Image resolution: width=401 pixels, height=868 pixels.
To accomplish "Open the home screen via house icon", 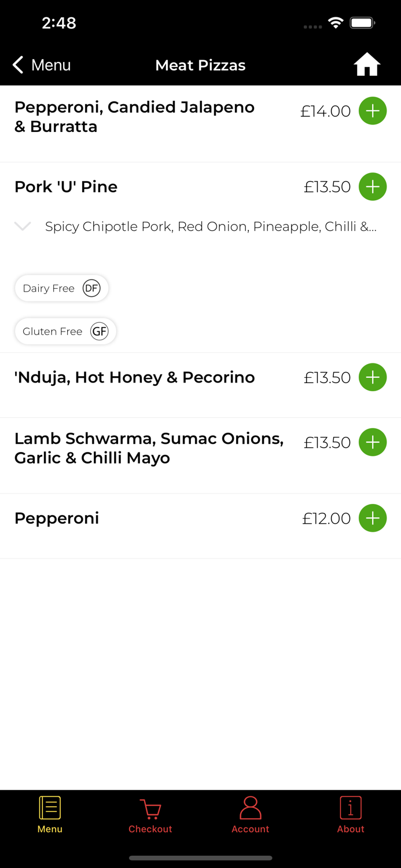I will [x=367, y=64].
